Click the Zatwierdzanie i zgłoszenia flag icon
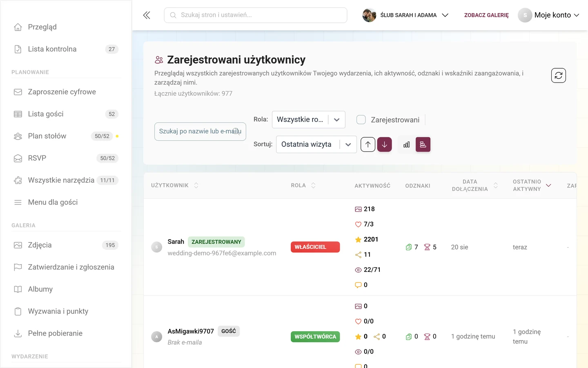Viewport: 588px width, 368px height. point(18,267)
